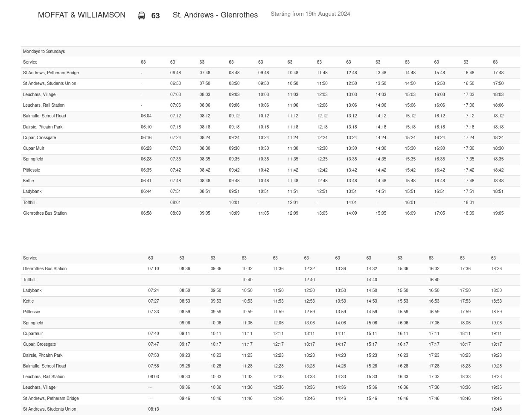Click the 'Cupar Muir' stop label
The width and height of the screenshot is (527, 420).
(34, 149)
